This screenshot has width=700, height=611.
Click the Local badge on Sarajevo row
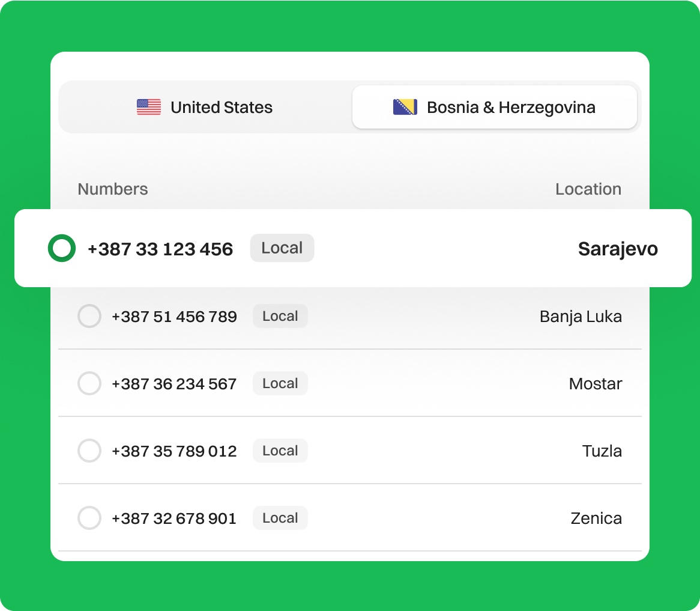pyautogui.click(x=282, y=248)
